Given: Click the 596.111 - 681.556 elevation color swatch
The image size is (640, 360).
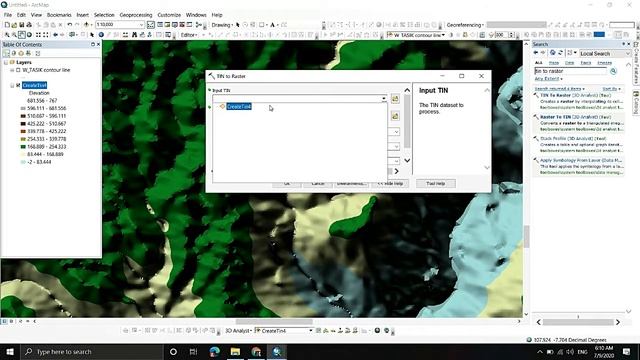Looking at the screenshot, I should (x=23, y=108).
